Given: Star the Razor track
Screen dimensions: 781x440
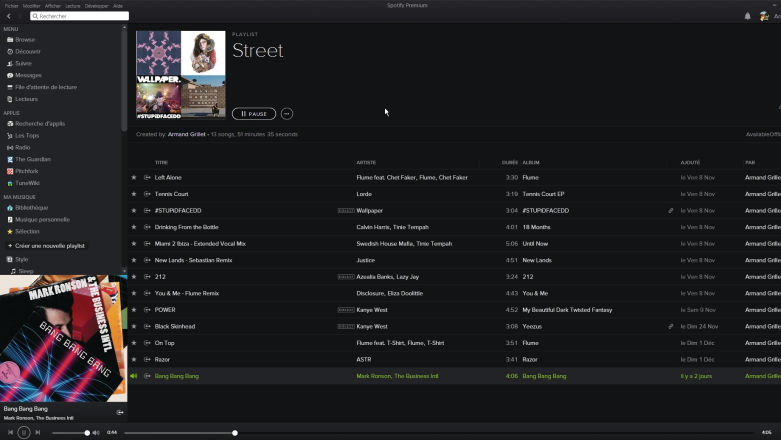Looking at the screenshot, I should [133, 359].
